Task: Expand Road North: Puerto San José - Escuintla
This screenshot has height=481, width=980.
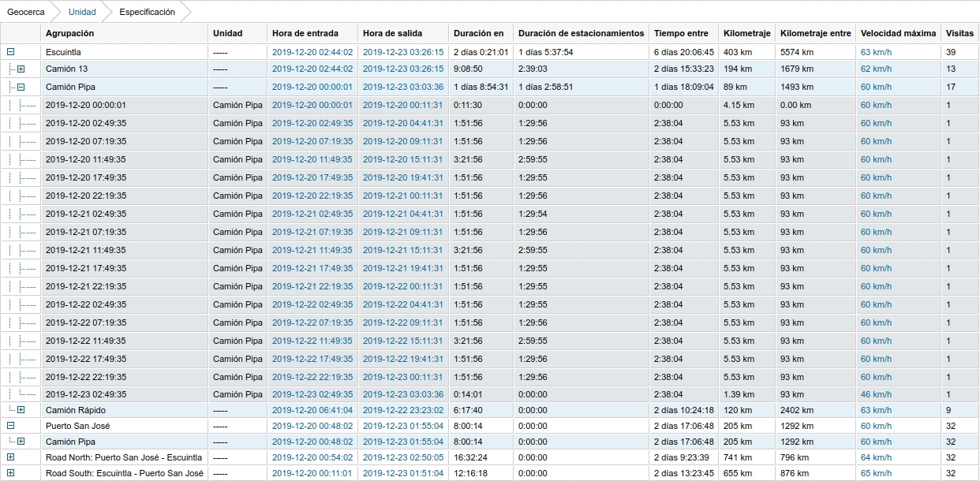Action: (x=9, y=457)
